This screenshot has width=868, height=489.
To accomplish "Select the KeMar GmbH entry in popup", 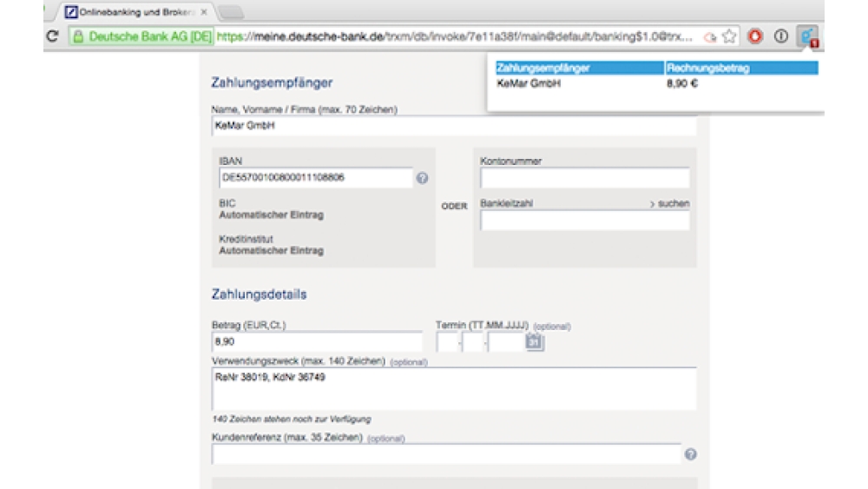I will (529, 83).
